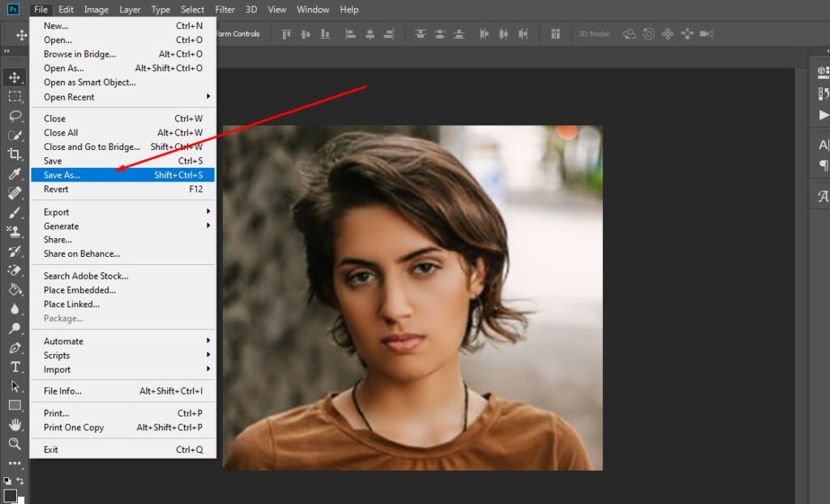Click the foreground color swatch
Viewport: 830px width, 504px height.
[x=10, y=495]
